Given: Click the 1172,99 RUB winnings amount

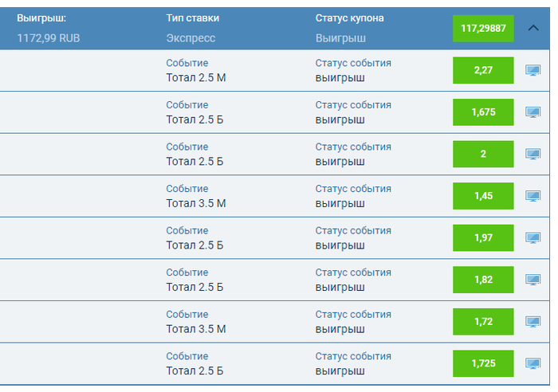Looking at the screenshot, I should (49, 38).
